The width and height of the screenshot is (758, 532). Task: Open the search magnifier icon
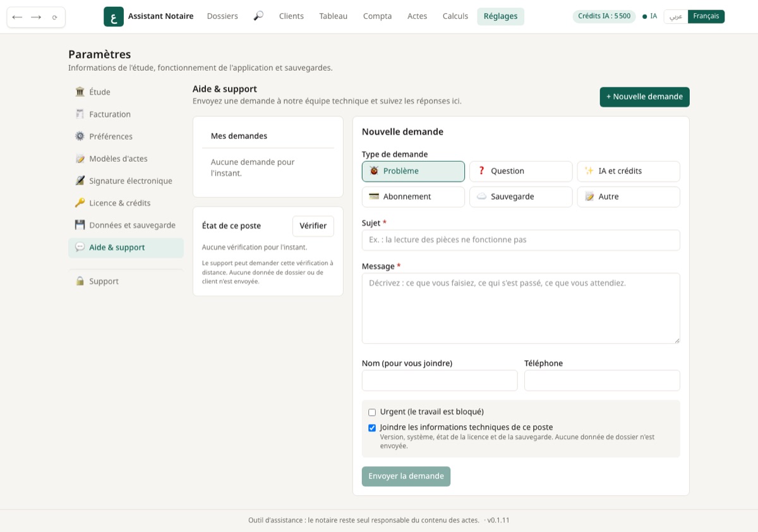coord(258,16)
